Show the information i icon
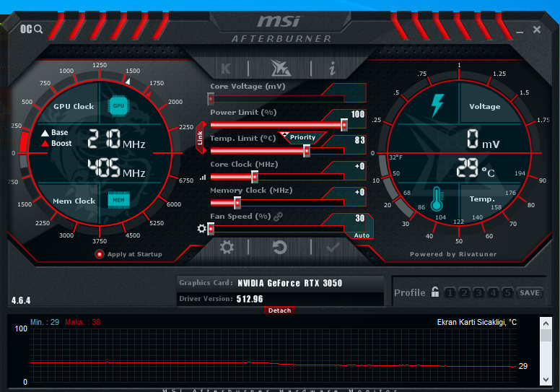The image size is (560, 392). coord(332,68)
